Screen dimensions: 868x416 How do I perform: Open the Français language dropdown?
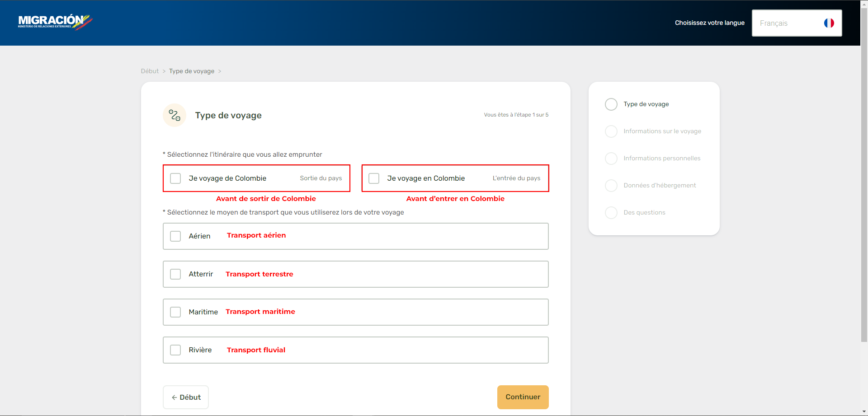(796, 23)
